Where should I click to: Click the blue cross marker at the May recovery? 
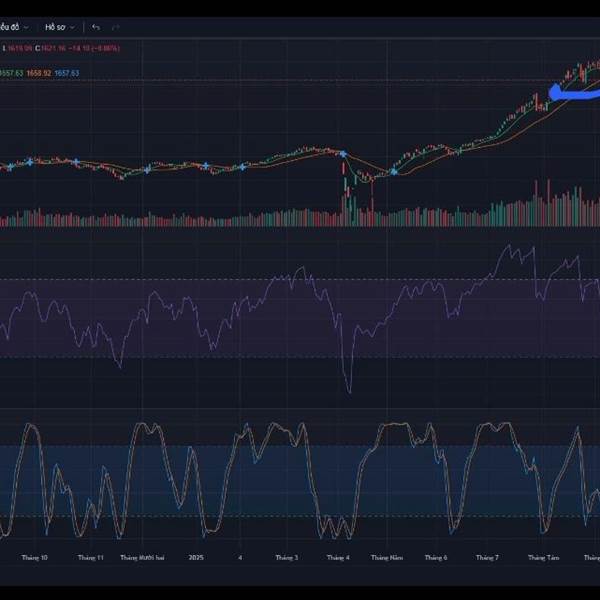click(x=394, y=172)
